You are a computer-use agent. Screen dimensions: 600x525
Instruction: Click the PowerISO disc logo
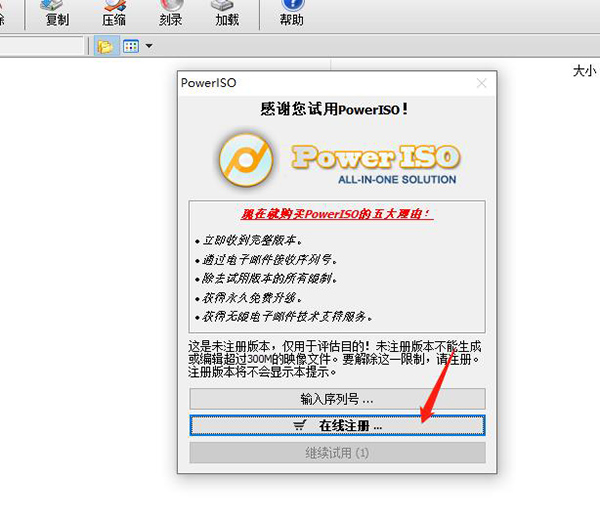click(x=246, y=160)
